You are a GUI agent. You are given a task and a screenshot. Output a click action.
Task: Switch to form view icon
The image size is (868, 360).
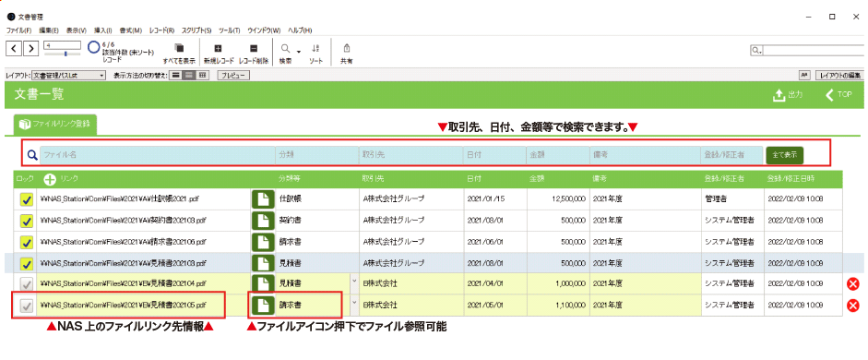tap(176, 75)
